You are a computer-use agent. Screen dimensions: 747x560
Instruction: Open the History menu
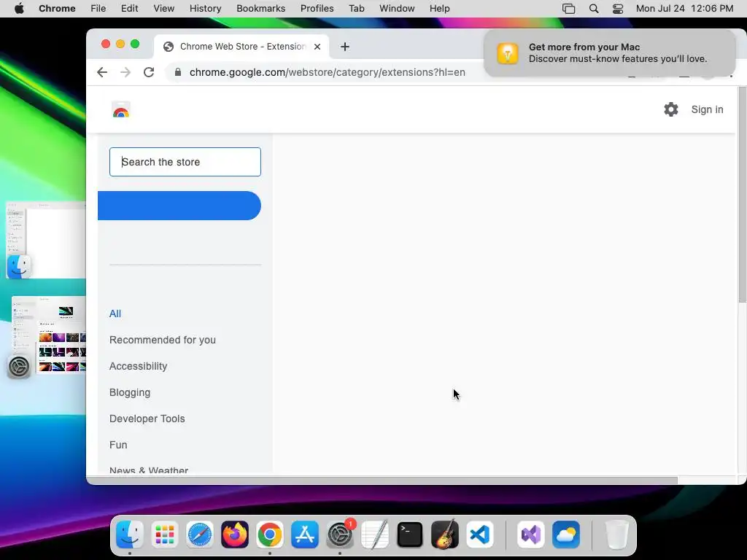tap(205, 9)
